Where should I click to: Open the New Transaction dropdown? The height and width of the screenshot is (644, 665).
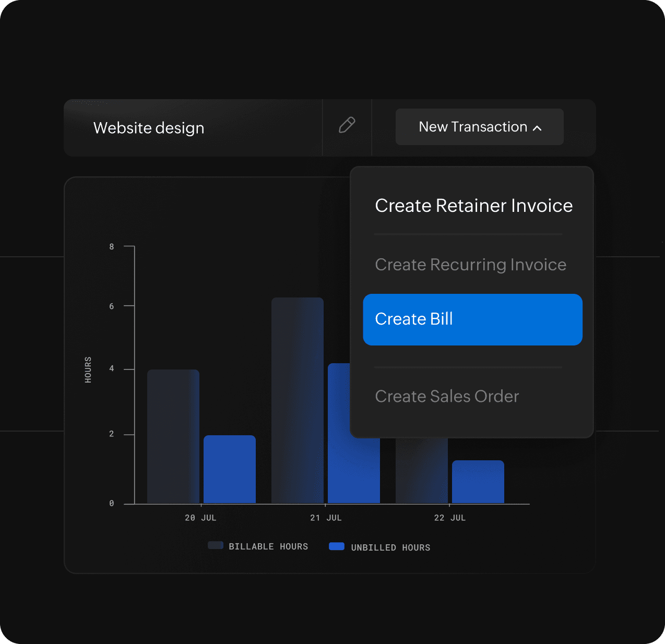(473, 127)
